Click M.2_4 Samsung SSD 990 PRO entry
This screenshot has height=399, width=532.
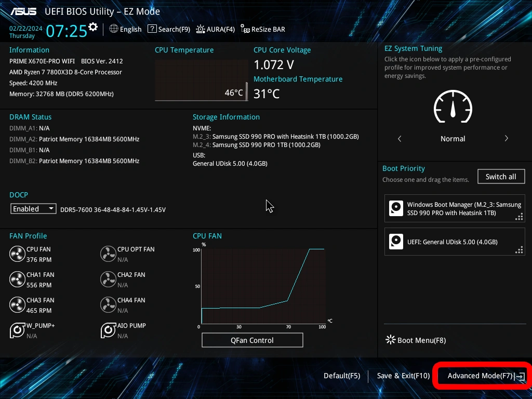click(x=257, y=145)
